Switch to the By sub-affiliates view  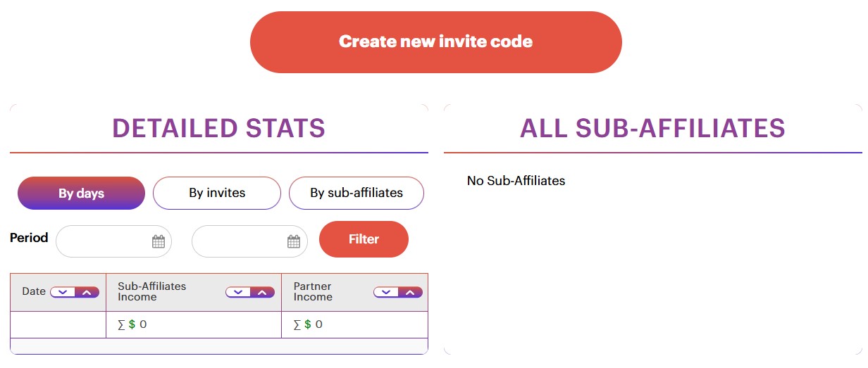(x=356, y=193)
